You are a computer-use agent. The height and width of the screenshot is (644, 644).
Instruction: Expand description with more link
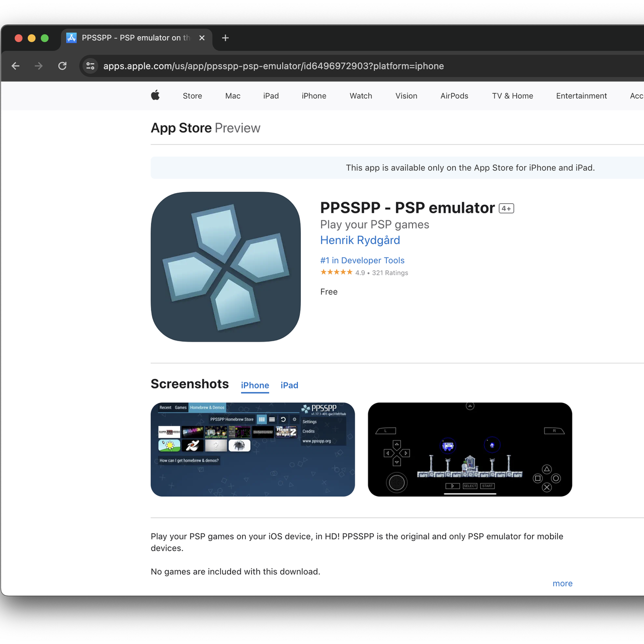point(562,584)
